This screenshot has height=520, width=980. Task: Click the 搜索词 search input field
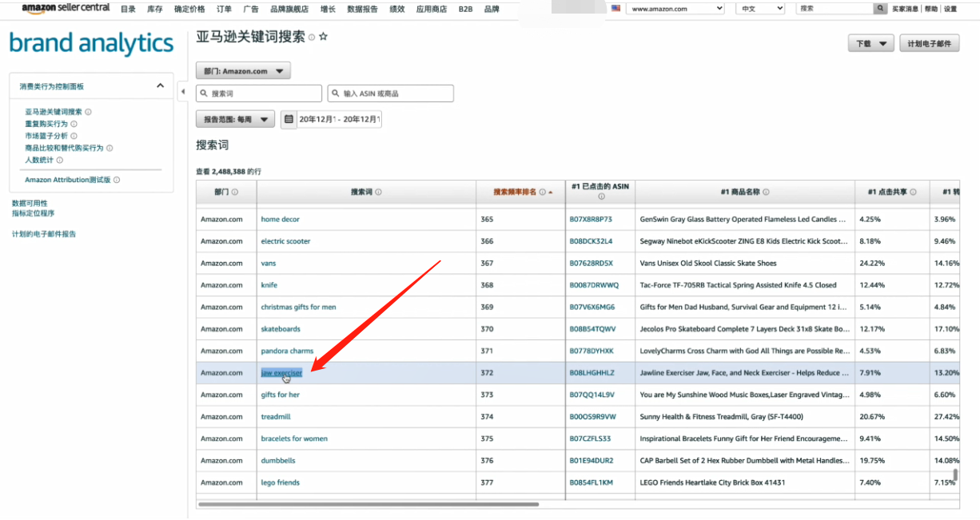pyautogui.click(x=259, y=93)
